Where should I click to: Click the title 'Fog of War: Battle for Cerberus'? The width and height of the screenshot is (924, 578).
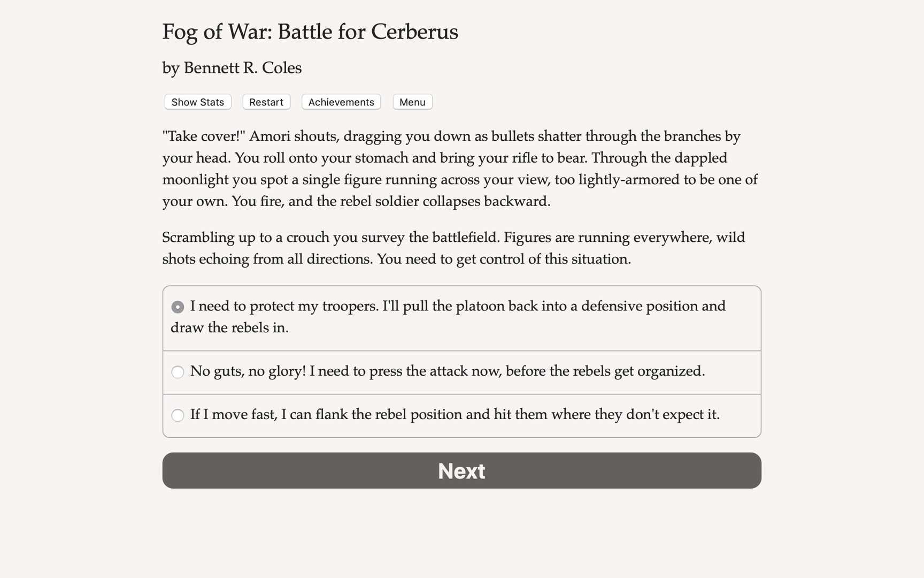310,32
